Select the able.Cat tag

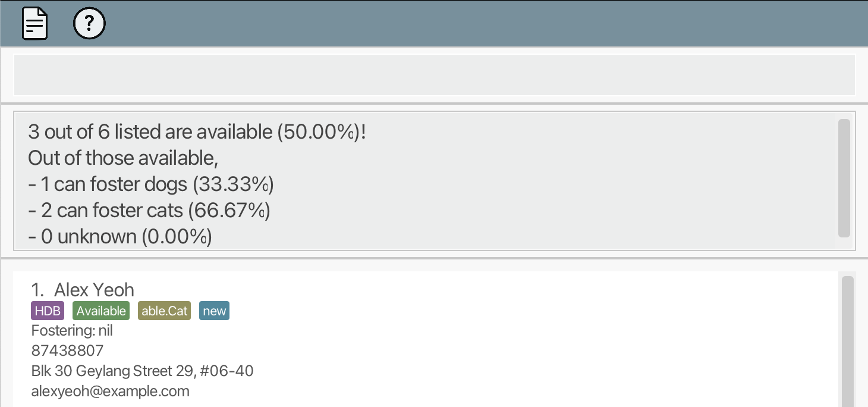click(164, 311)
